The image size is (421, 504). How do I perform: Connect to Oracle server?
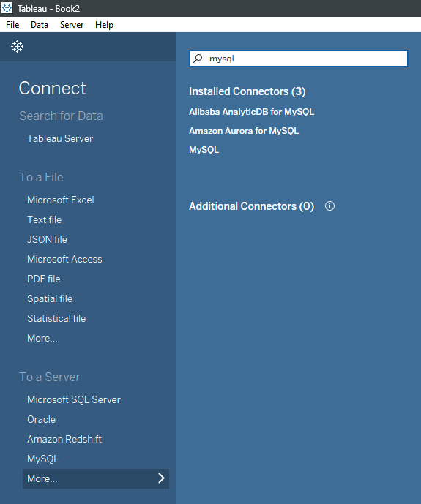41,419
